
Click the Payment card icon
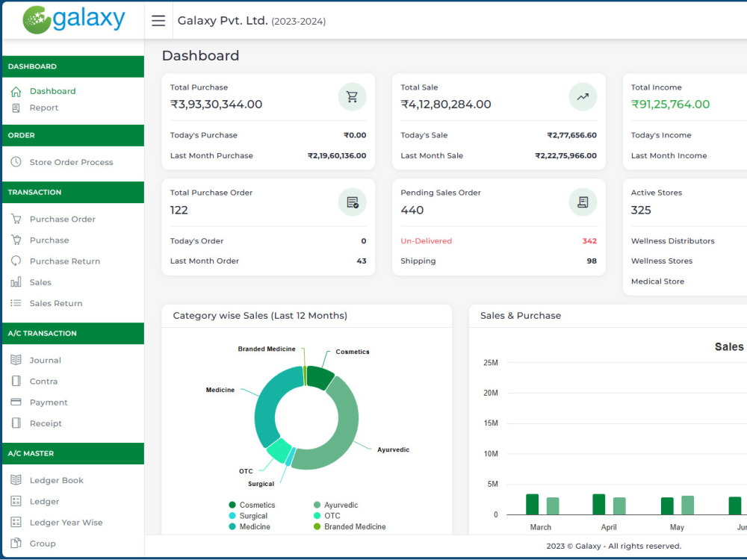coord(16,402)
